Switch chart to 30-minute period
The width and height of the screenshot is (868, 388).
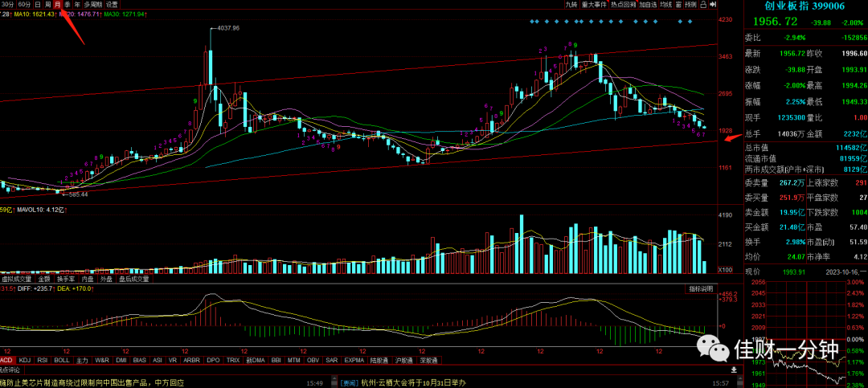[6, 4]
